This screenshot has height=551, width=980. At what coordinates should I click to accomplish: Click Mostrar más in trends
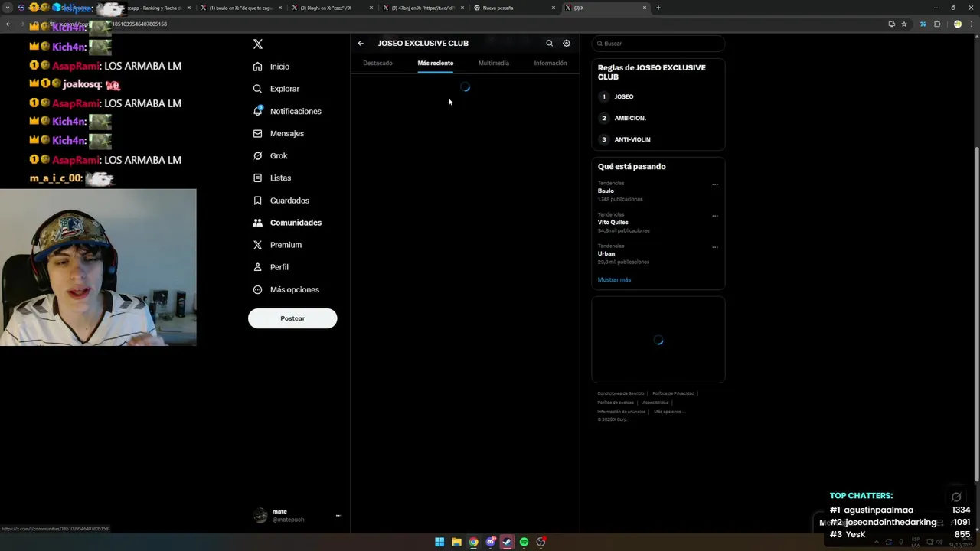pos(614,279)
